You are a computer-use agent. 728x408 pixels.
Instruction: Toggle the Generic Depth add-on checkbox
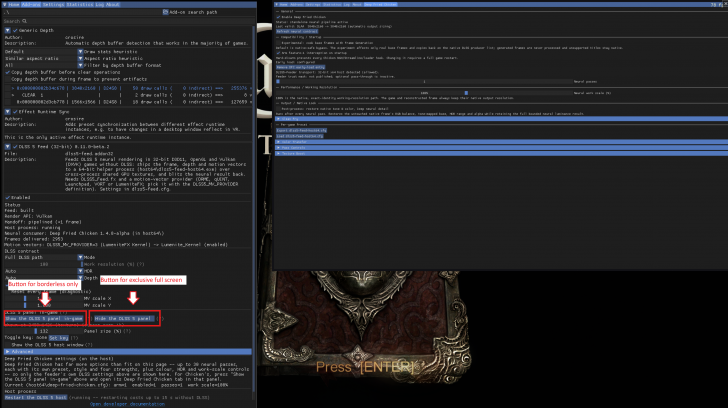[x=15, y=30]
